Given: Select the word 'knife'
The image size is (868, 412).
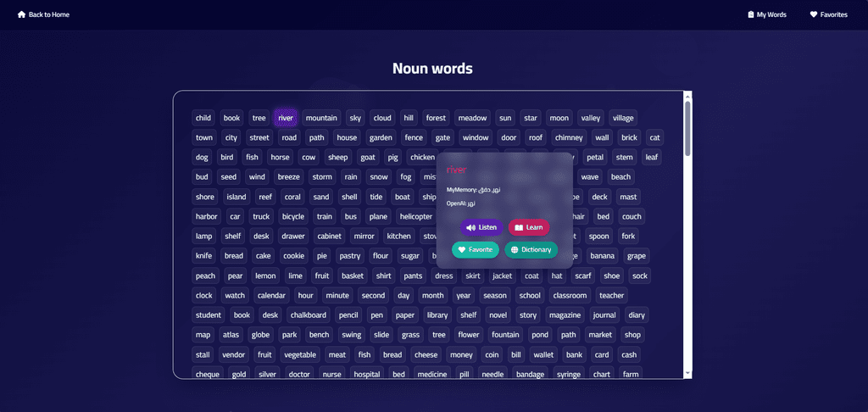Looking at the screenshot, I should point(203,256).
